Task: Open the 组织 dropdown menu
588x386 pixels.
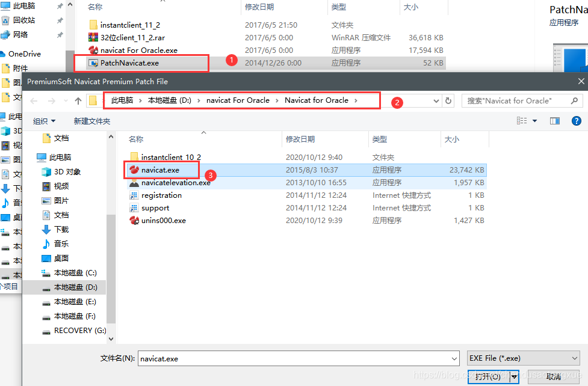Action: pyautogui.click(x=45, y=121)
